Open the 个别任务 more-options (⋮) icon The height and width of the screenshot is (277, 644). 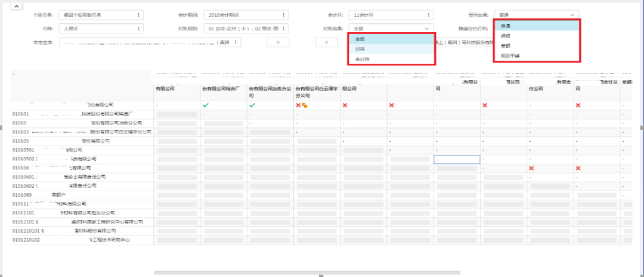point(138,15)
